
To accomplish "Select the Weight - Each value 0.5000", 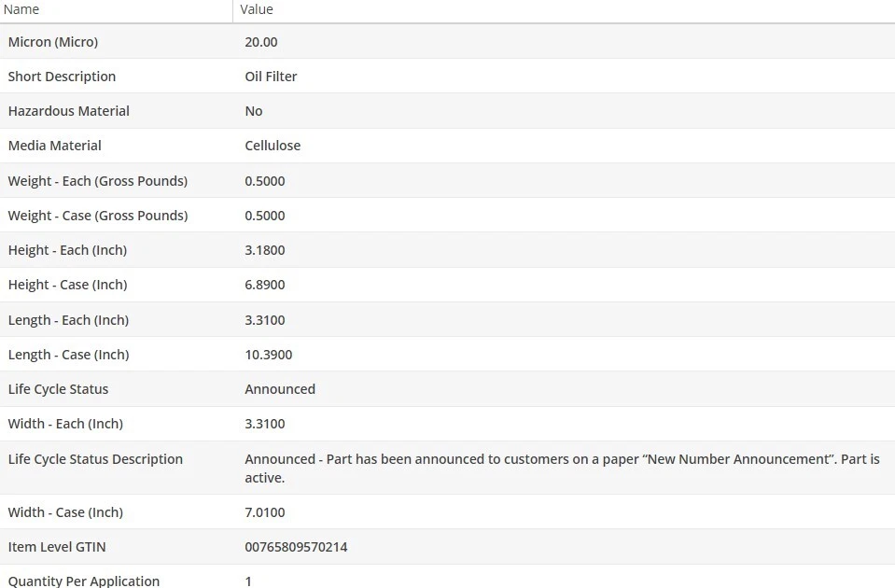I will point(265,181).
